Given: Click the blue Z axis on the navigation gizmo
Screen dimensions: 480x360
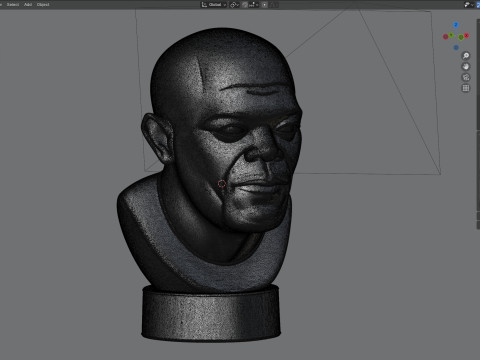Looking at the screenshot, I should pos(456,25).
